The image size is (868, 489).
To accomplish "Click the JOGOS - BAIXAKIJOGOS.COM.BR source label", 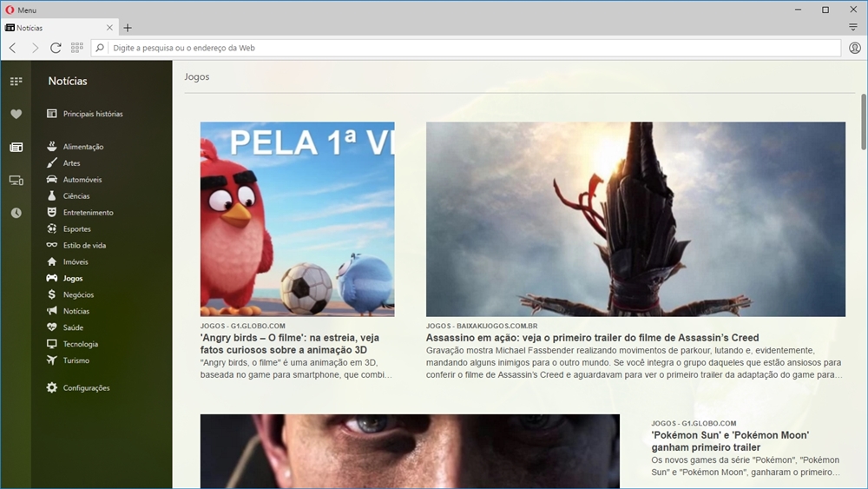I will (x=482, y=326).
